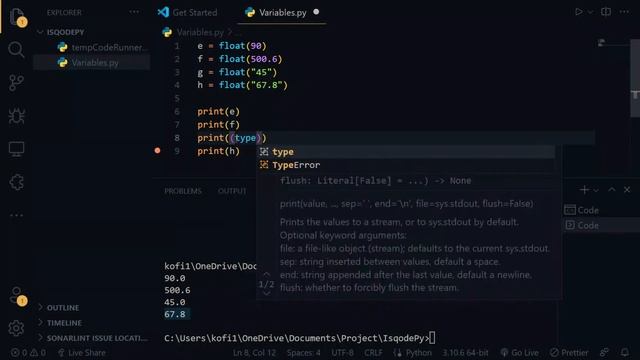This screenshot has height=360, width=640.
Task: Open the Output panel tab
Action: pos(232,191)
